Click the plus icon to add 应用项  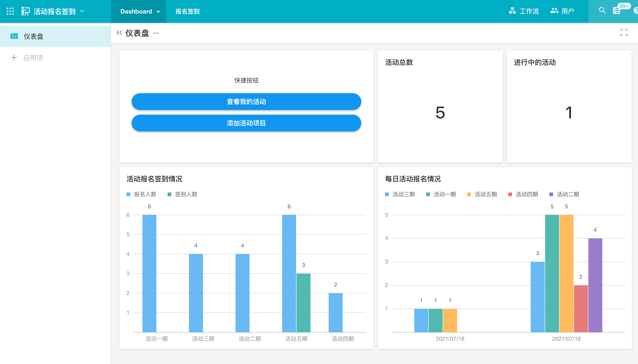(x=14, y=58)
